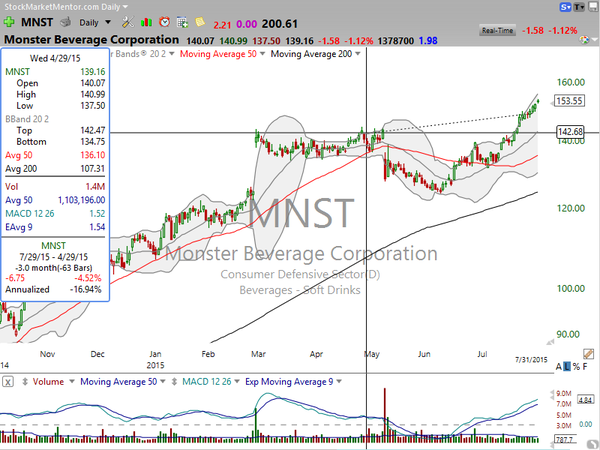This screenshot has height=450, width=600.
Task: Click the MNST ticker symbol field
Action: click(37, 22)
